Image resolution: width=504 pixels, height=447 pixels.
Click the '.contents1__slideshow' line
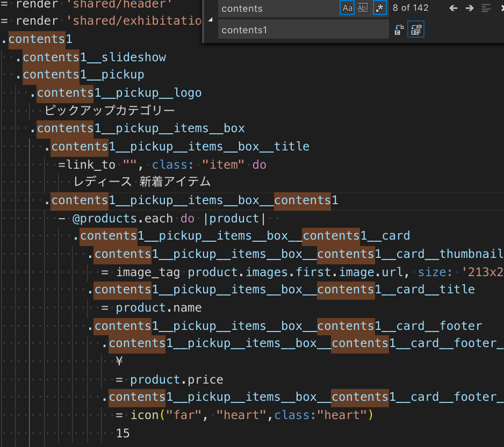91,57
